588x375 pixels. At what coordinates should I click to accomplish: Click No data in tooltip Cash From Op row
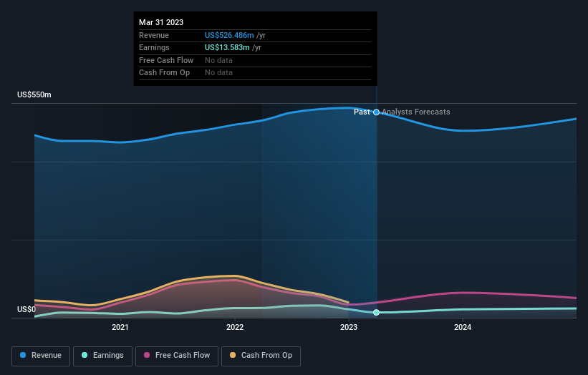tap(218, 73)
